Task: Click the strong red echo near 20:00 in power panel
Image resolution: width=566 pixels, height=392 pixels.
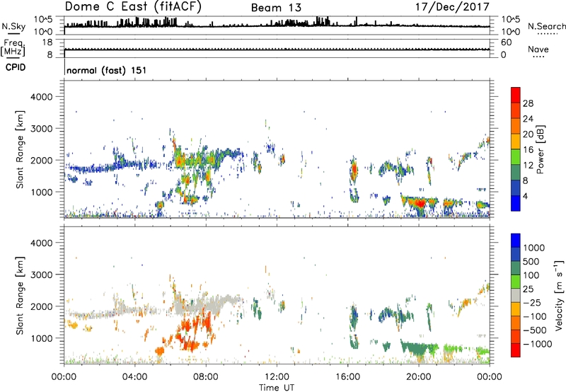Action: click(x=420, y=203)
